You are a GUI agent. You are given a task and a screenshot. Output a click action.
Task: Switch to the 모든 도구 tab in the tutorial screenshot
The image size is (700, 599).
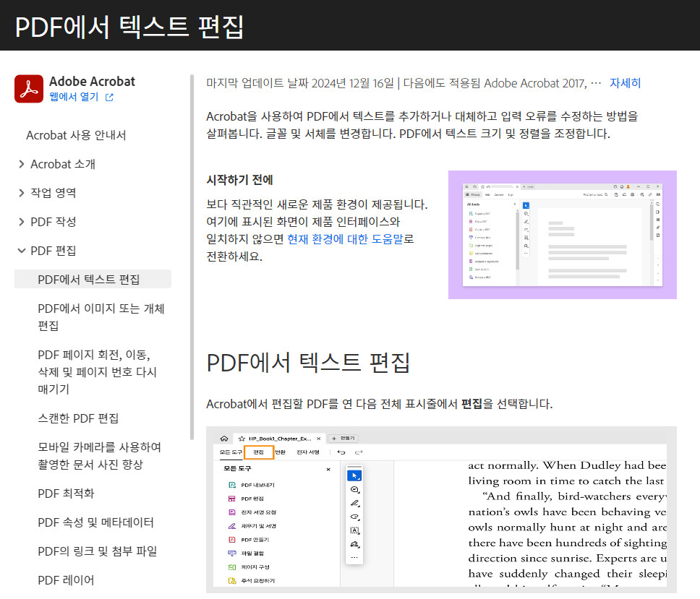click(x=231, y=452)
